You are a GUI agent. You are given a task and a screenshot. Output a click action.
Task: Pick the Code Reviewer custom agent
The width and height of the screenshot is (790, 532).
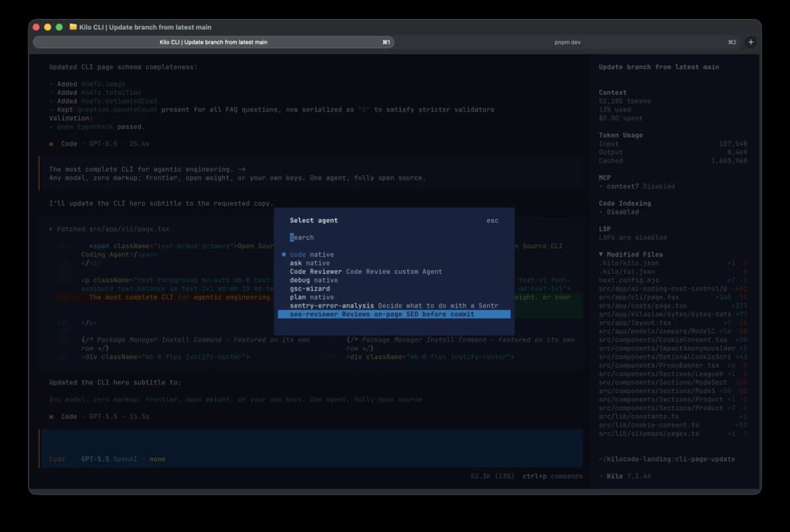point(394,271)
